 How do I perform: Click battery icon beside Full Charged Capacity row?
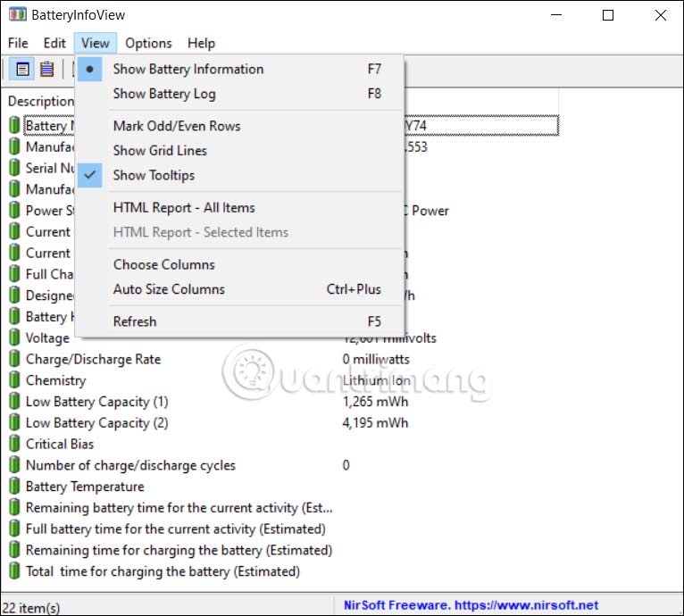point(14,274)
